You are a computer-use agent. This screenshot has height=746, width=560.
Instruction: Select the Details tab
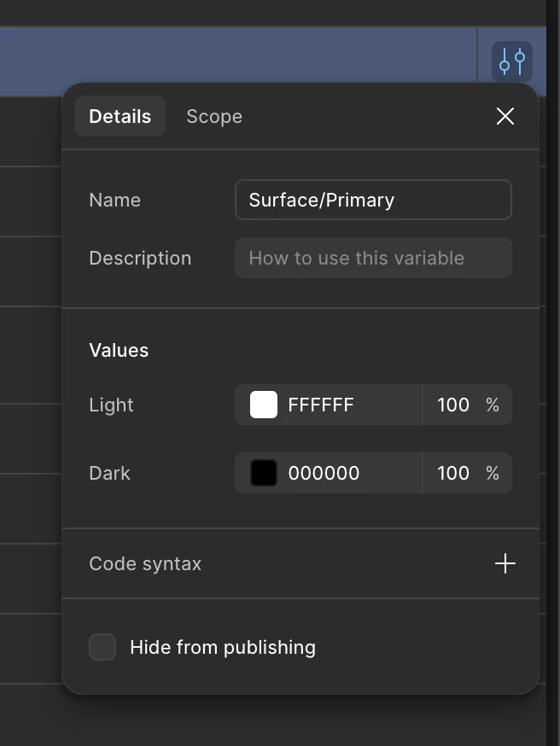click(x=120, y=117)
